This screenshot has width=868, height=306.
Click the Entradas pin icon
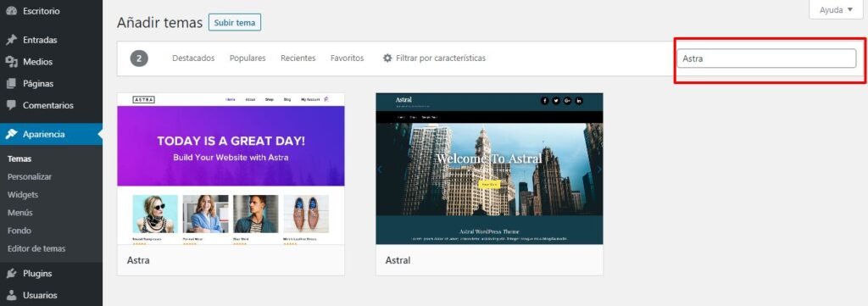click(x=11, y=40)
